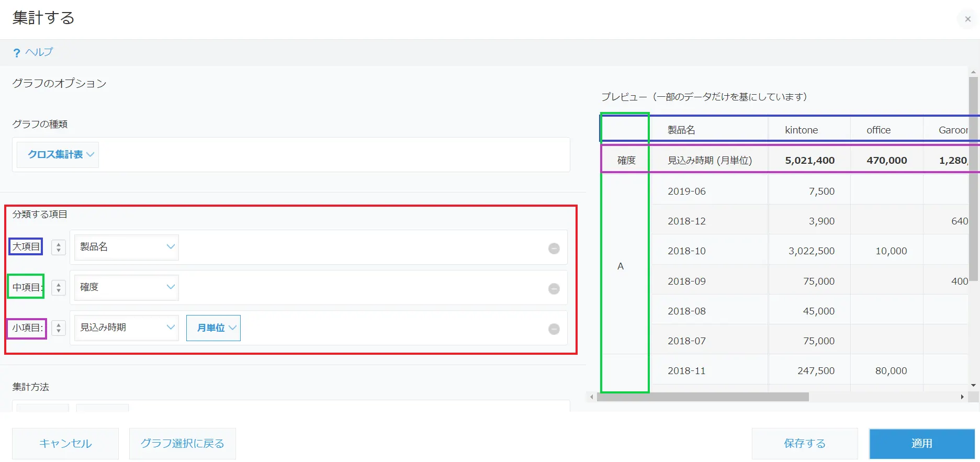Click the preview horizontal scrollbar thumb
The width and height of the screenshot is (980, 462).
(x=702, y=397)
